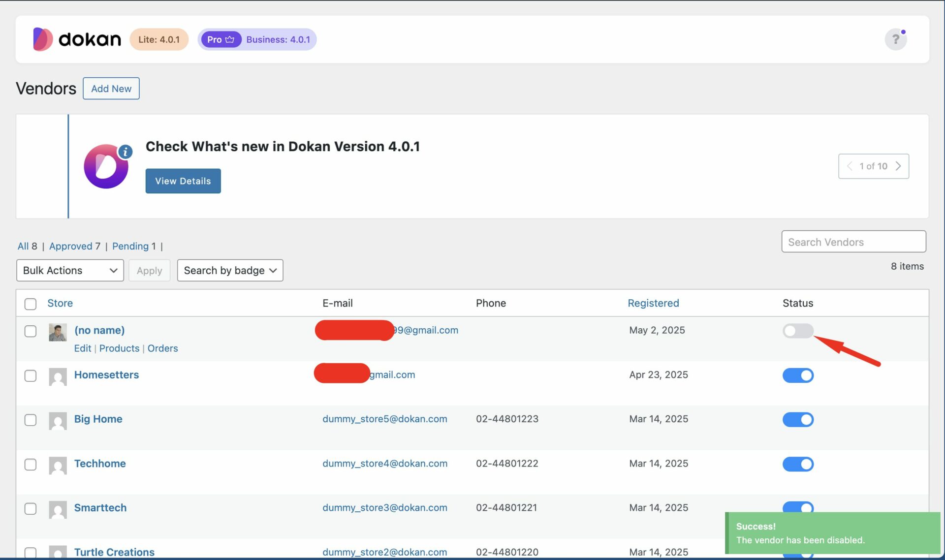Click the Pro crown badge

(x=220, y=39)
